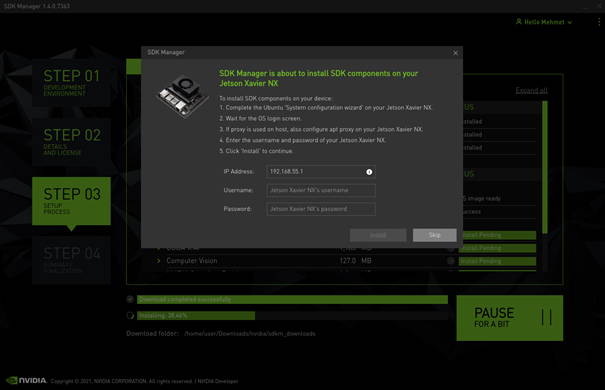Viewport: 605px width, 390px height.
Task: Expand the Computer Vision row
Action: [x=158, y=261]
